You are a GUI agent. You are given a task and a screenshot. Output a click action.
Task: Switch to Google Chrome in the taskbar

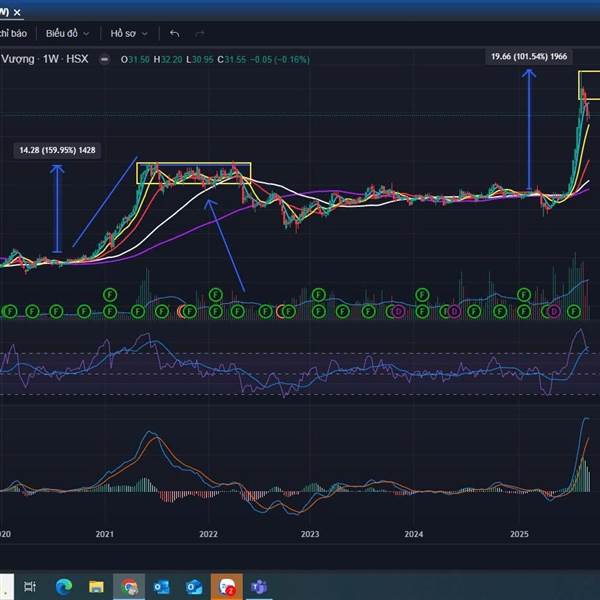pos(129,586)
